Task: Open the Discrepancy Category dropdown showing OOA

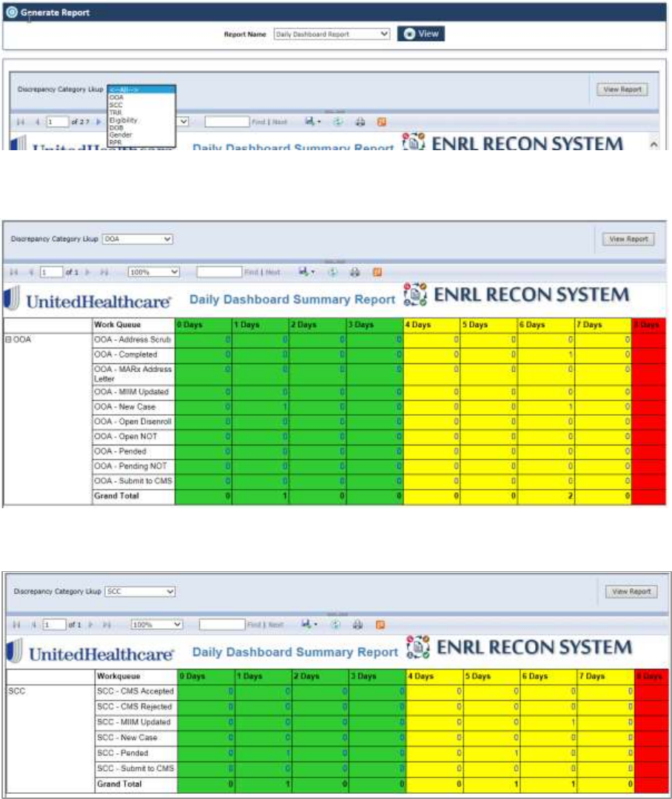Action: coord(138,239)
